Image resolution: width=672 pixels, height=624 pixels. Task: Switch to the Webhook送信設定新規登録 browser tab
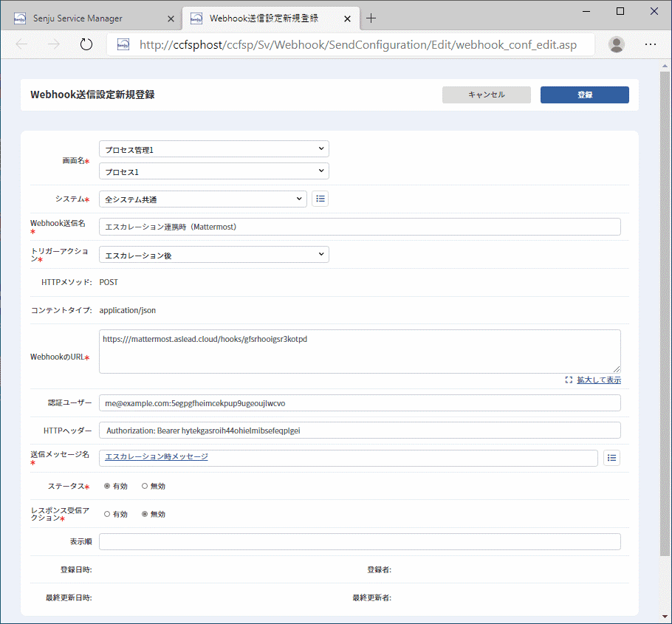tap(271, 18)
